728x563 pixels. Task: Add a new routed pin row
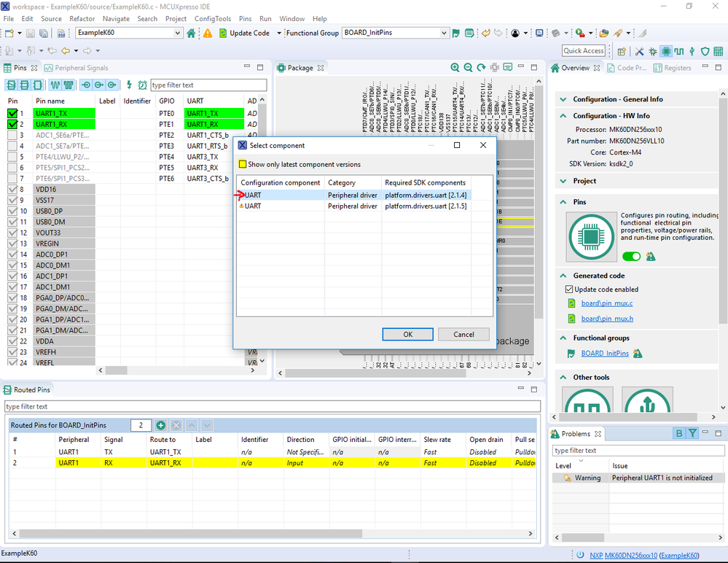coord(160,425)
